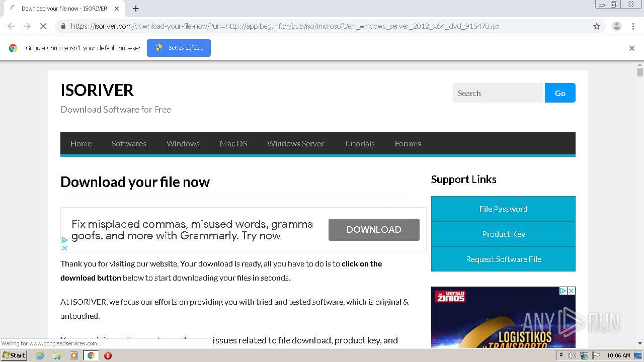
Task: Click the network tray icon
Action: pos(584,355)
